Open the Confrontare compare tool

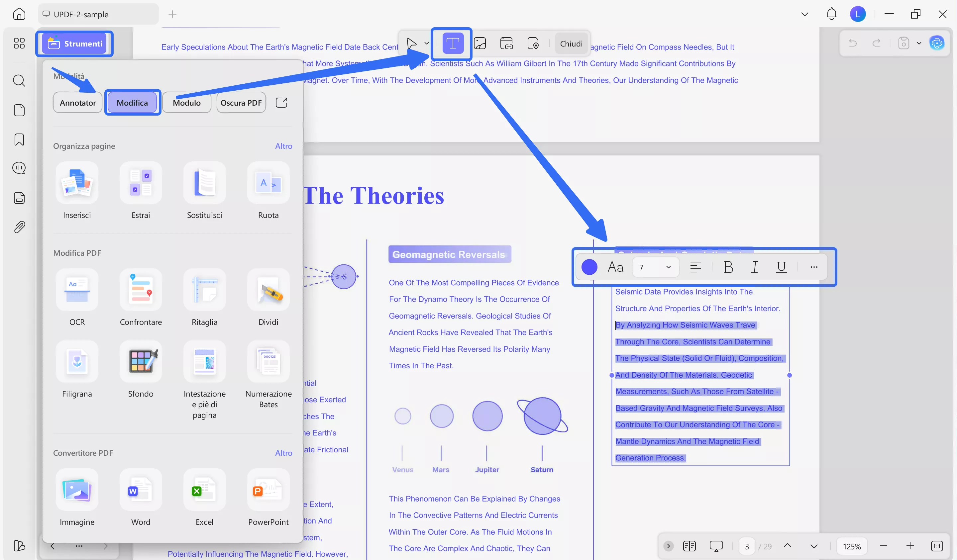tap(141, 290)
